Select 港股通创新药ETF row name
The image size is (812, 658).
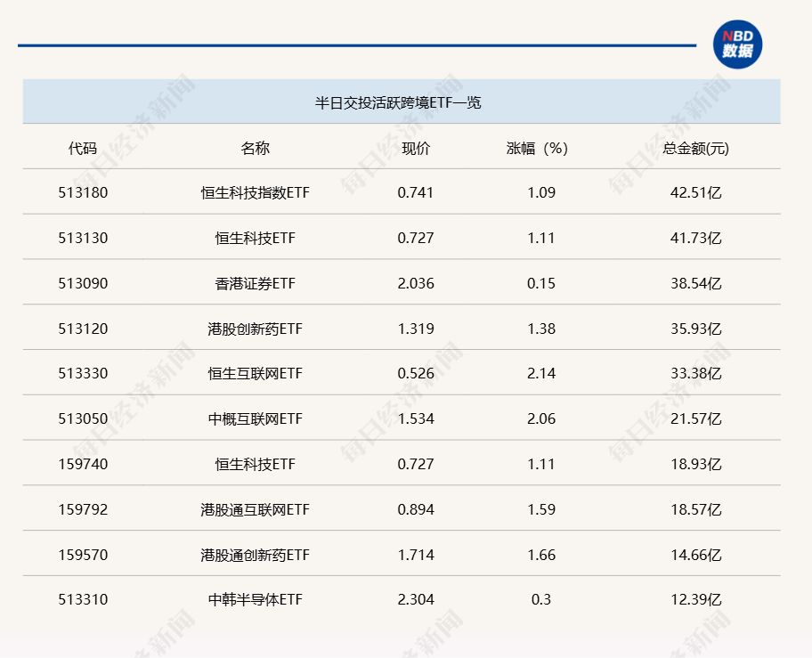255,555
